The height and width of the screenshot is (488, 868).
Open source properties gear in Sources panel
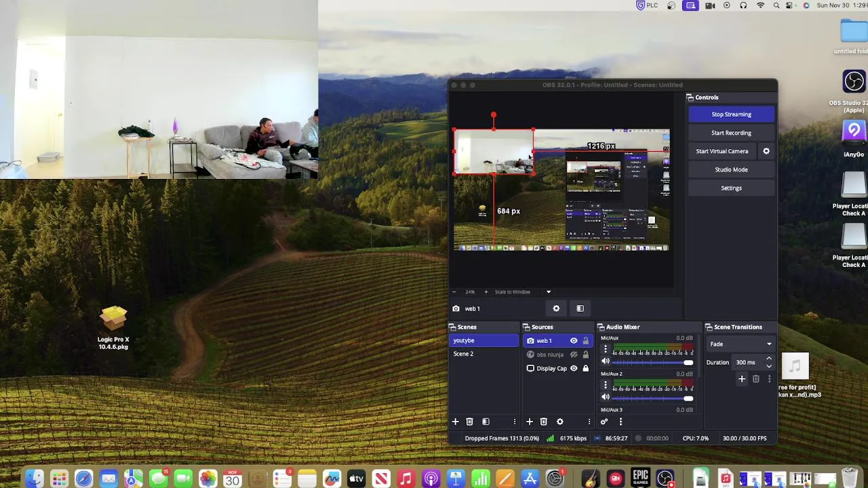[560, 422]
